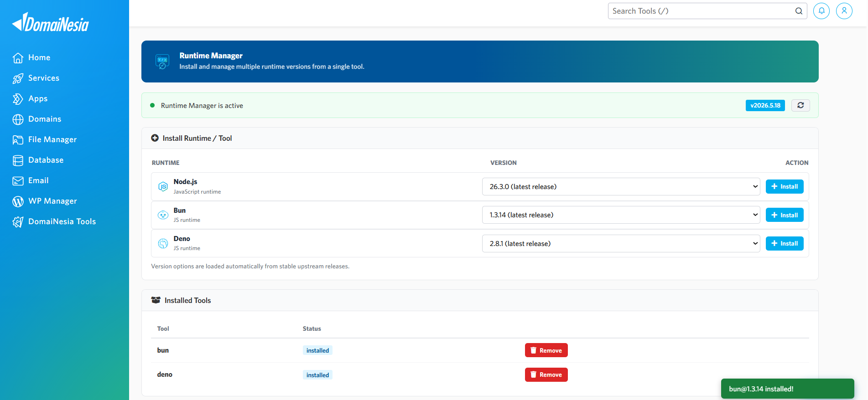Open DomaiNesia Tools menu item
Screen dimensions: 868x400
(x=62, y=222)
